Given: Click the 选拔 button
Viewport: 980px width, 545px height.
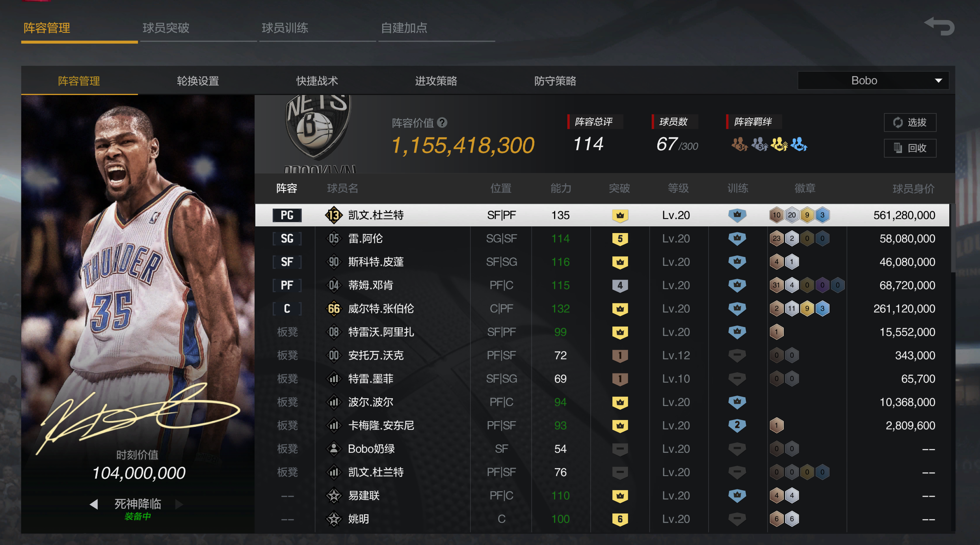Looking at the screenshot, I should [x=910, y=123].
